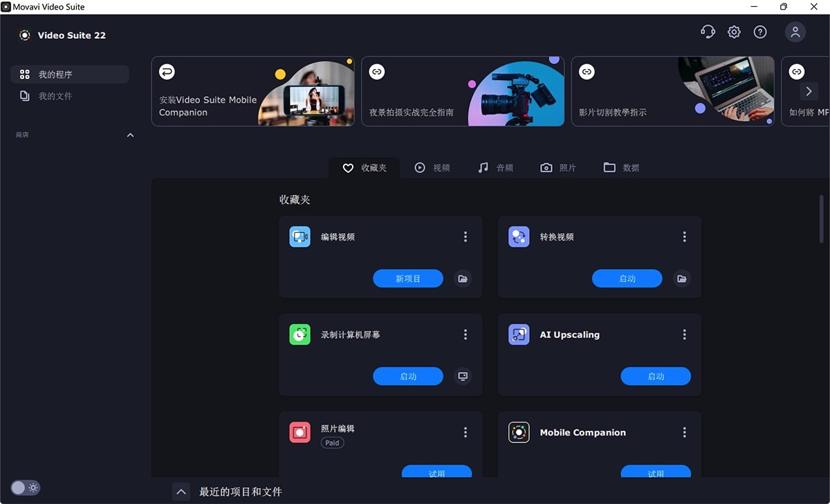This screenshot has height=504, width=830.
Task: Click 启动 button for 录制计算机屏幕
Action: (x=408, y=377)
